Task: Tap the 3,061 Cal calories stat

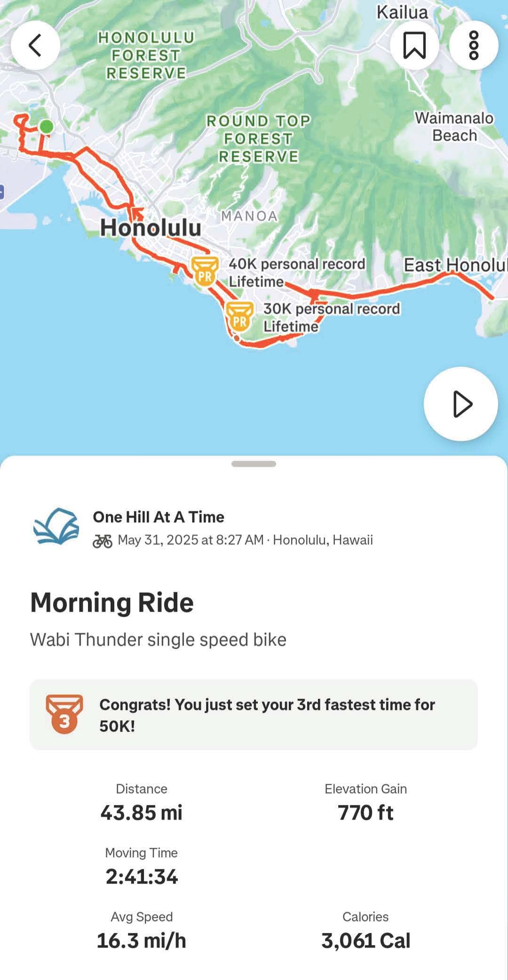Action: click(365, 940)
